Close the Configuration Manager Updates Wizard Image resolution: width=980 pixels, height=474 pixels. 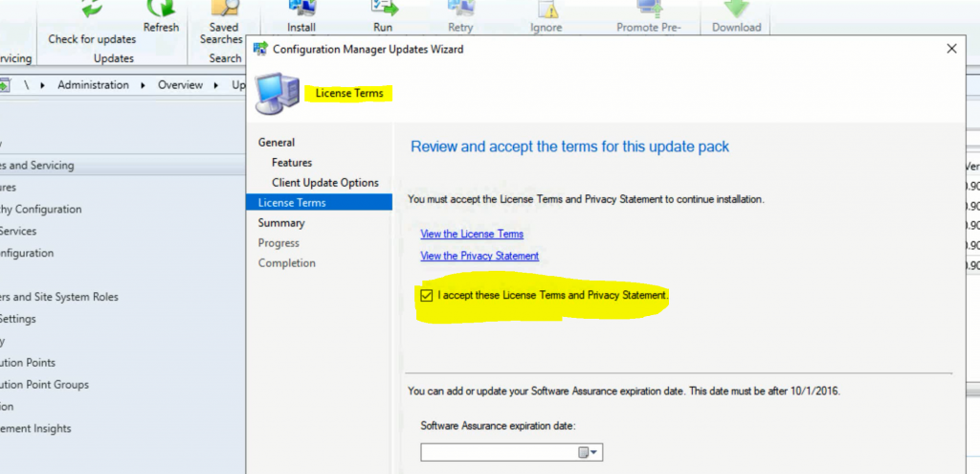(951, 49)
